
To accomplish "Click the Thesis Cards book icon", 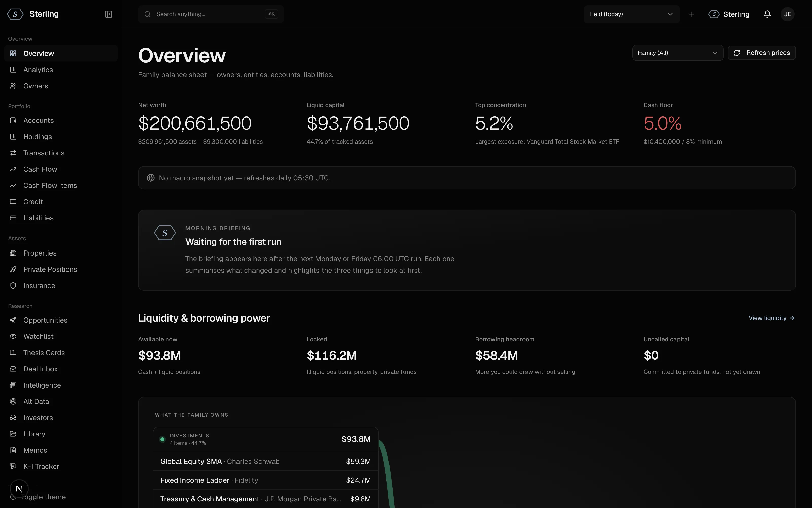I will click(x=13, y=353).
